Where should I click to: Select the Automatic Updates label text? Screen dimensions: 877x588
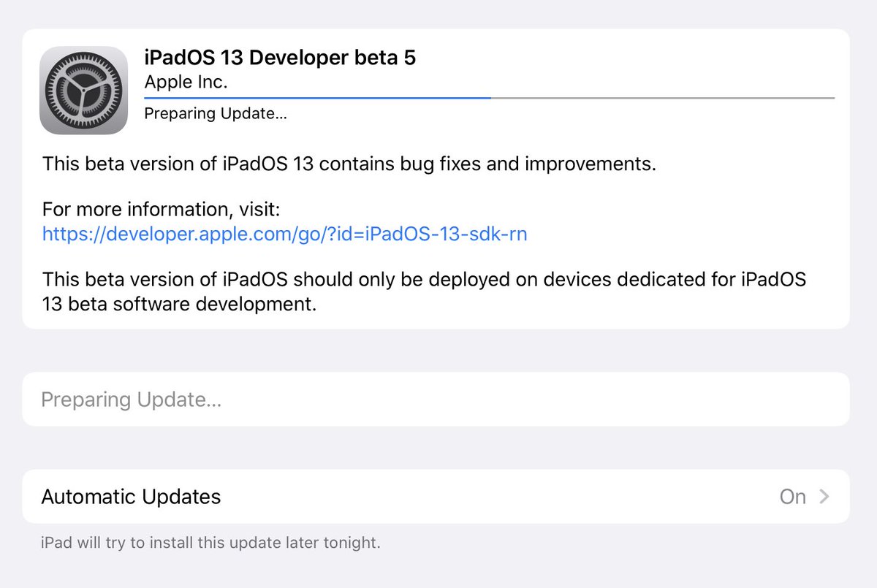pos(131,497)
